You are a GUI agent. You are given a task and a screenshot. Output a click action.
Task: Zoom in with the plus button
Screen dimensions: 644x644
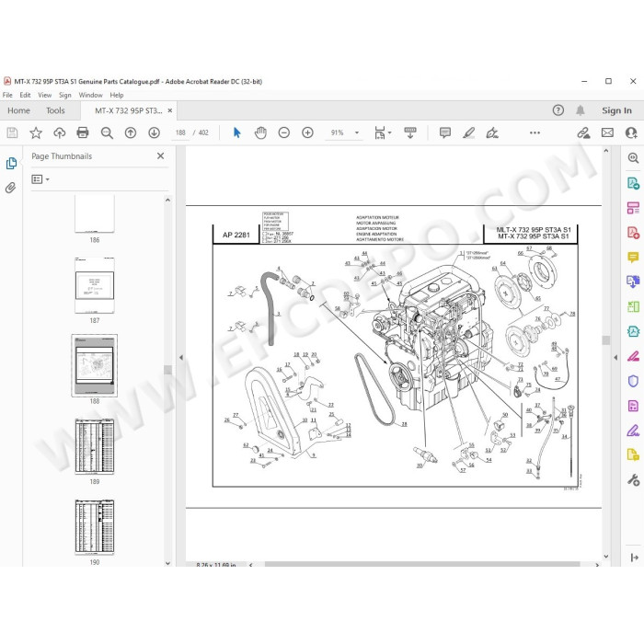click(307, 132)
